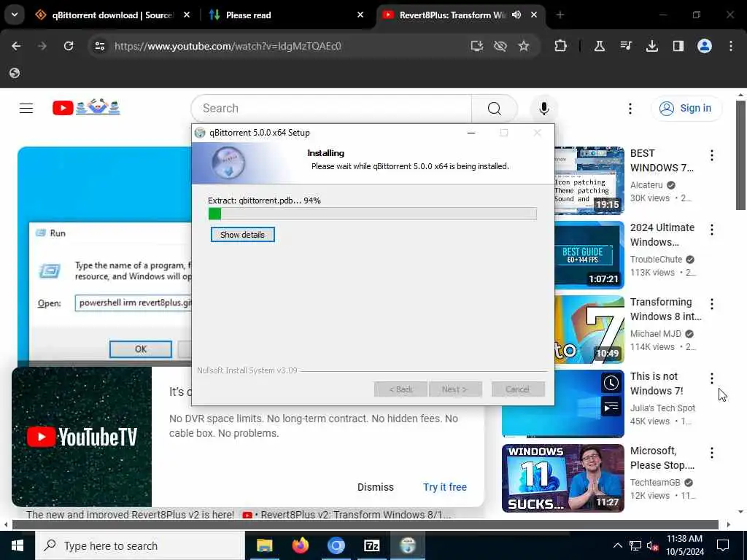Open the network icon in system tray
Screen dimensions: 747x560
point(635,545)
